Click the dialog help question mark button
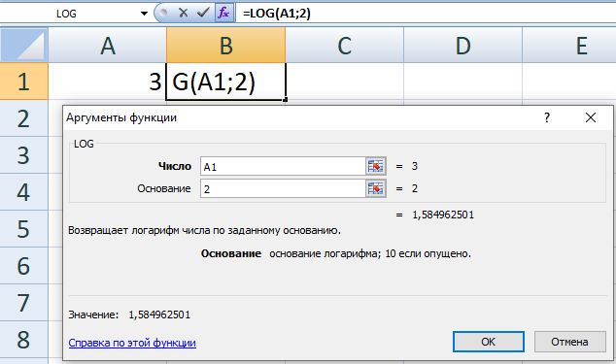Screen dimensions: 616x364 [547, 117]
